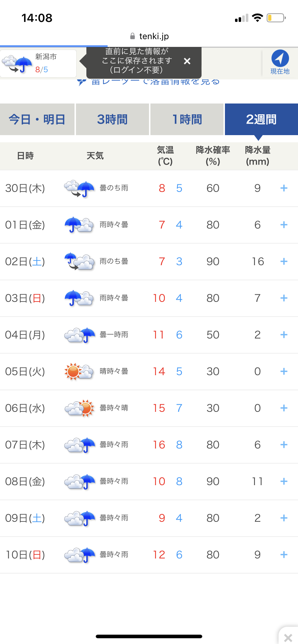Open the 2週間 forecast tab
Viewport: 298px width, 644px height.
(x=261, y=119)
